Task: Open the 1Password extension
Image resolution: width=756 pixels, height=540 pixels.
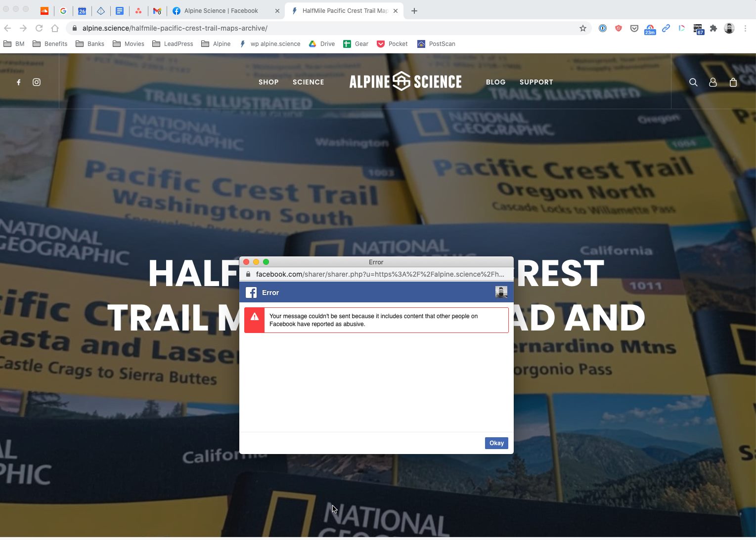Action: [x=603, y=28]
